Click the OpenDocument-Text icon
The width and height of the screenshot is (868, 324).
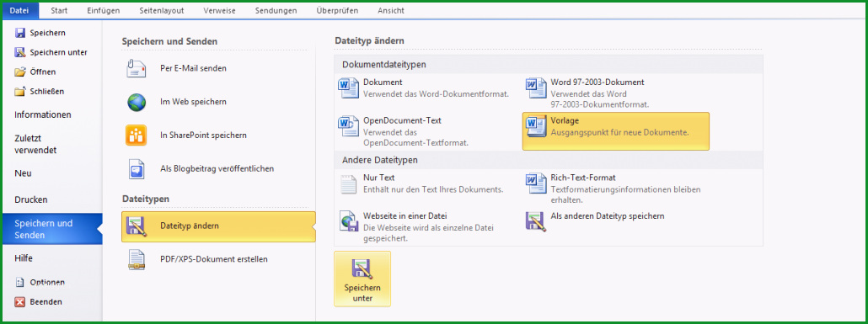click(x=349, y=126)
